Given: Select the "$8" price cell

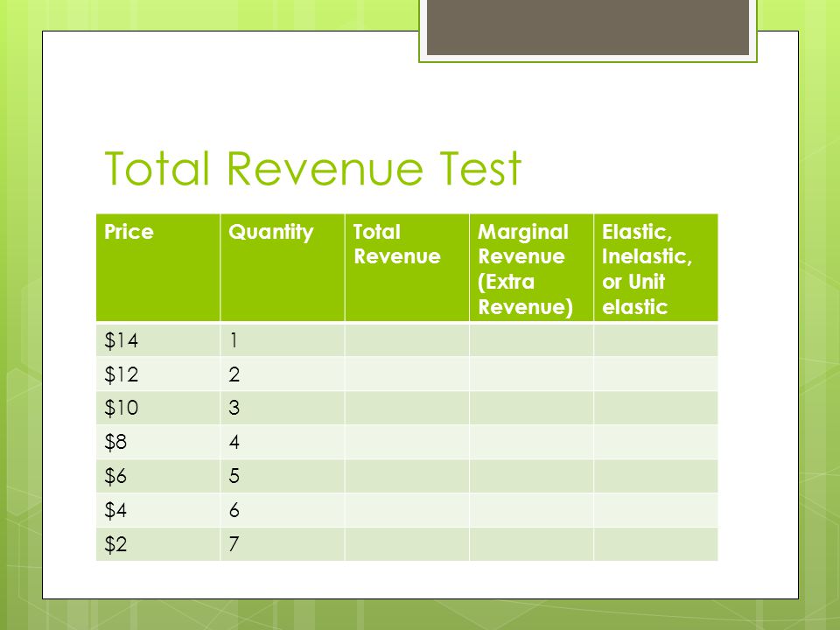Looking at the screenshot, I should (158, 442).
